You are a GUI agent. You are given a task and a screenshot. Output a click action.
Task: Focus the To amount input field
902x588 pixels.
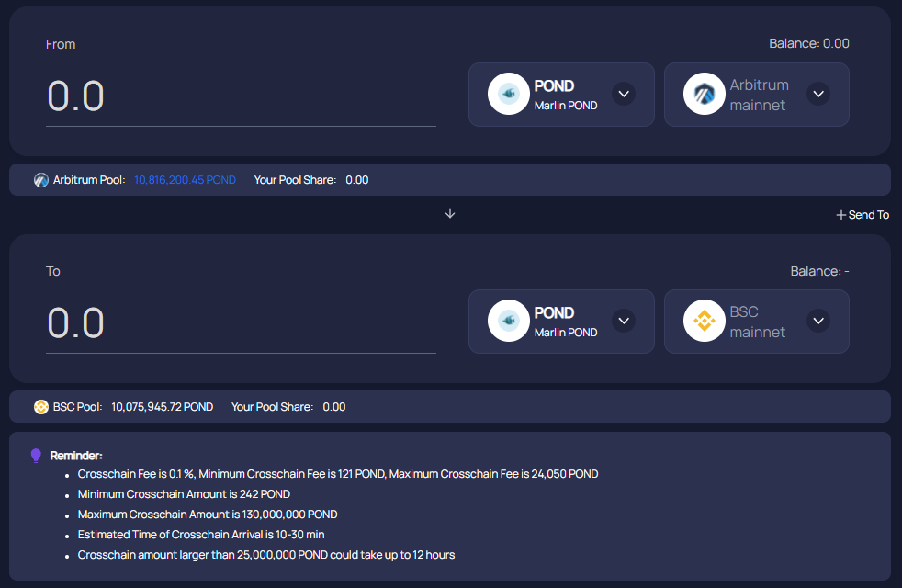tap(241, 322)
